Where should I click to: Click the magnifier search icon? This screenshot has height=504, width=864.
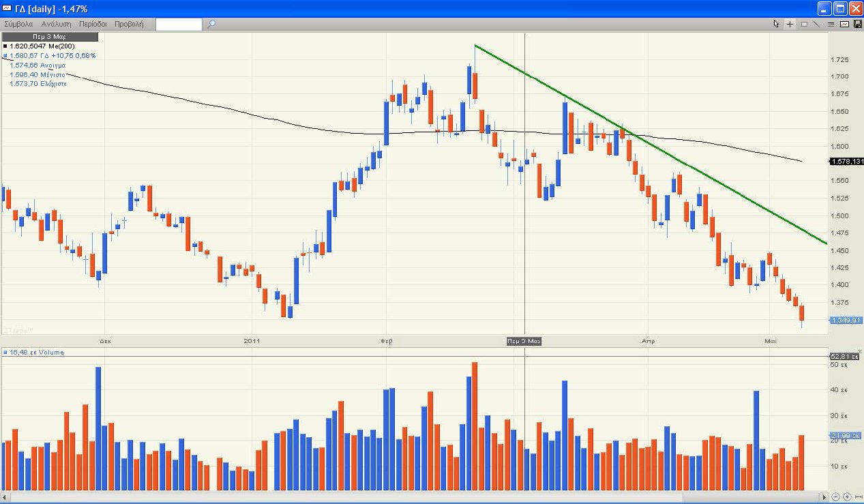click(211, 24)
